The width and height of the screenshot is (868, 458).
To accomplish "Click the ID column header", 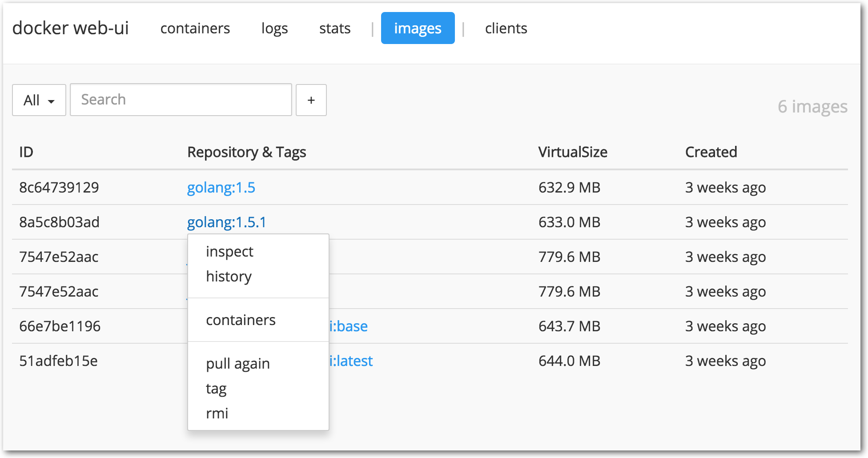I will [26, 152].
